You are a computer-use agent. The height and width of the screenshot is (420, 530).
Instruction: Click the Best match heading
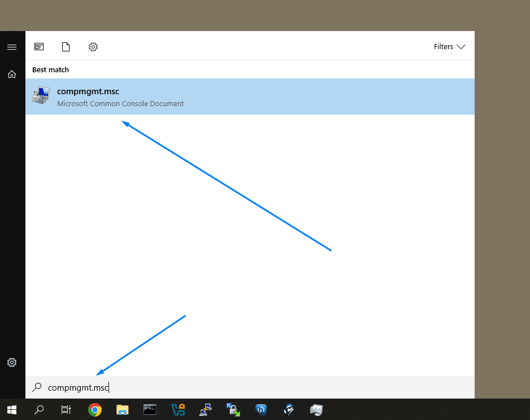click(x=50, y=69)
